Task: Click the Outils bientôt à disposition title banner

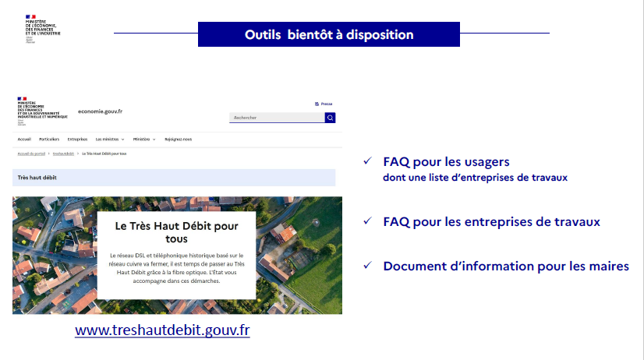Action: 328,34
